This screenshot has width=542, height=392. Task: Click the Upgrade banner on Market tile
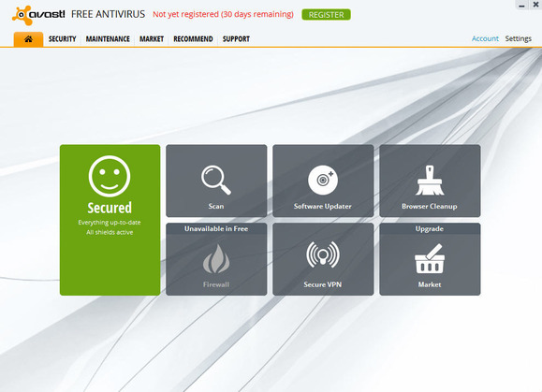point(430,228)
